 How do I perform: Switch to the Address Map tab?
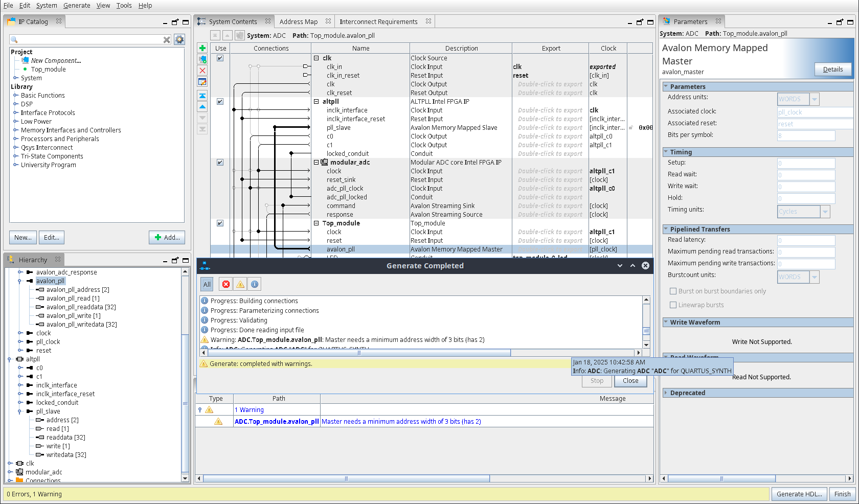299,21
